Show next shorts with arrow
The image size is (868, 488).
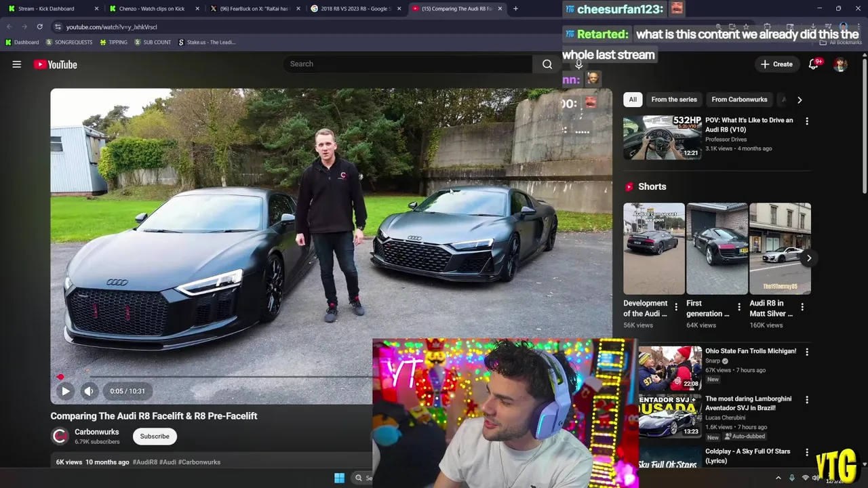tap(808, 258)
